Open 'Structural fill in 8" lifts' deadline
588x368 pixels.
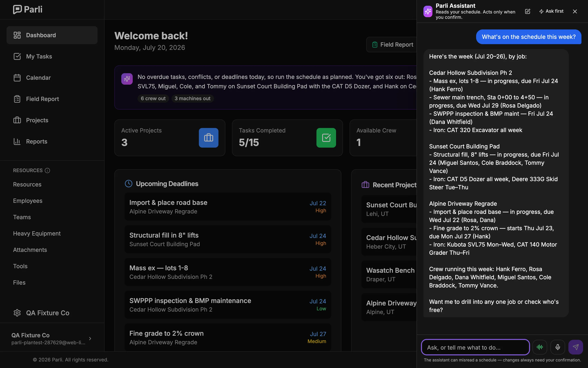click(228, 239)
